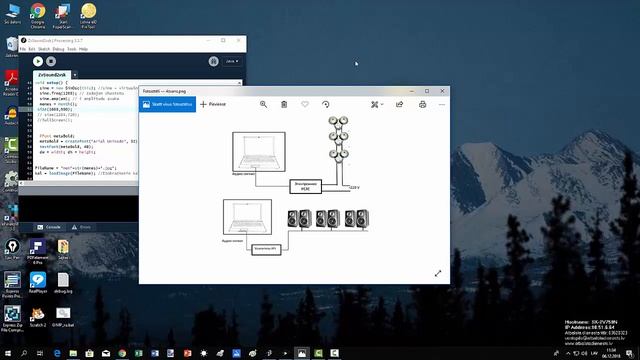Switch to Chrome on the taskbar
Viewport: 640px width, 360px height.
pyautogui.click(x=122, y=353)
